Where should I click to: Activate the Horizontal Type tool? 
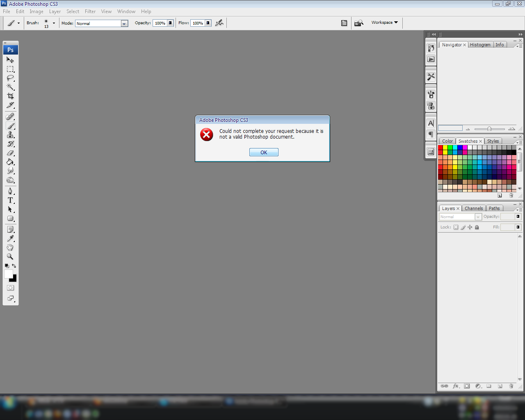click(10, 200)
